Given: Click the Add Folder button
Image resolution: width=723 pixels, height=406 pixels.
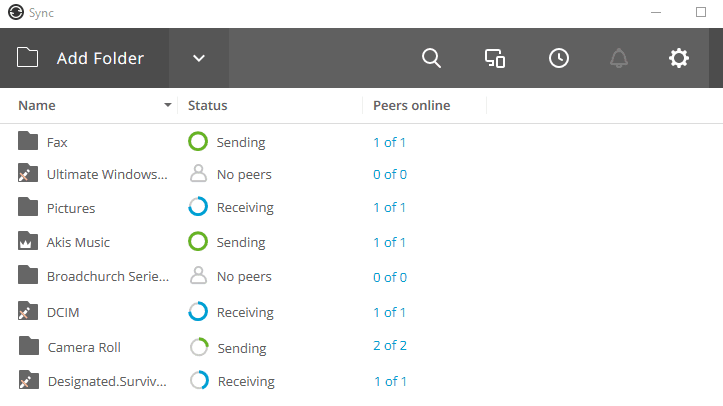Looking at the screenshot, I should (84, 59).
